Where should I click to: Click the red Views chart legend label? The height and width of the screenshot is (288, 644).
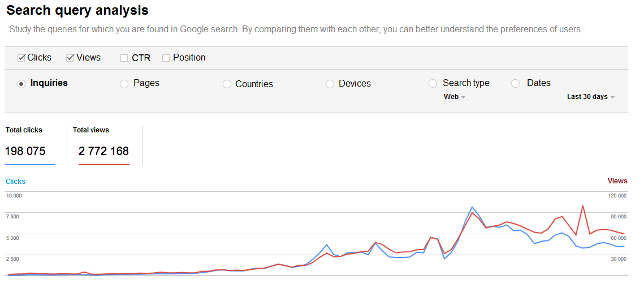point(617,181)
